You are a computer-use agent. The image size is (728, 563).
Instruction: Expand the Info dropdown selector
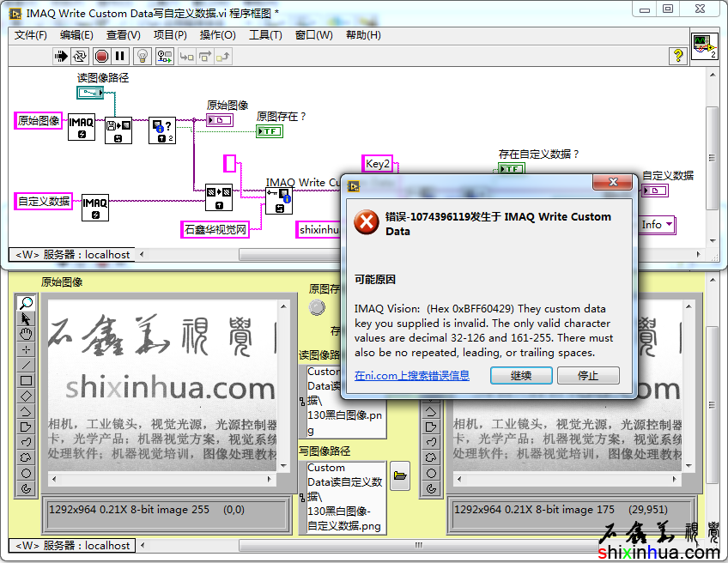pos(658,225)
